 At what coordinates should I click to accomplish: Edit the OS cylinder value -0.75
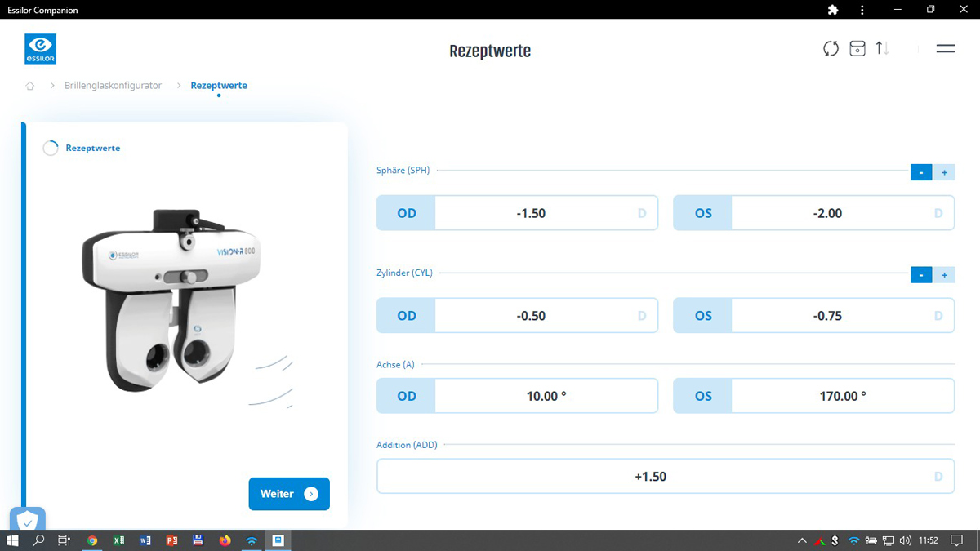827,316
